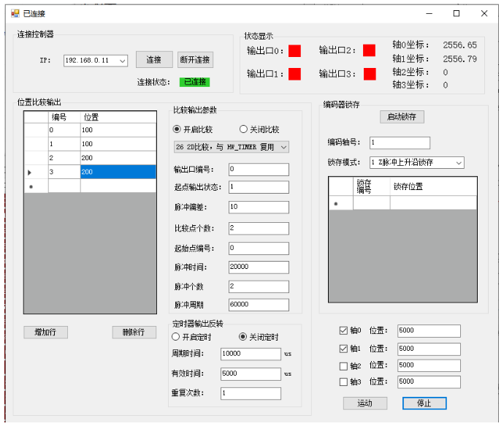Click the new row asterisk header in position table

point(37,186)
